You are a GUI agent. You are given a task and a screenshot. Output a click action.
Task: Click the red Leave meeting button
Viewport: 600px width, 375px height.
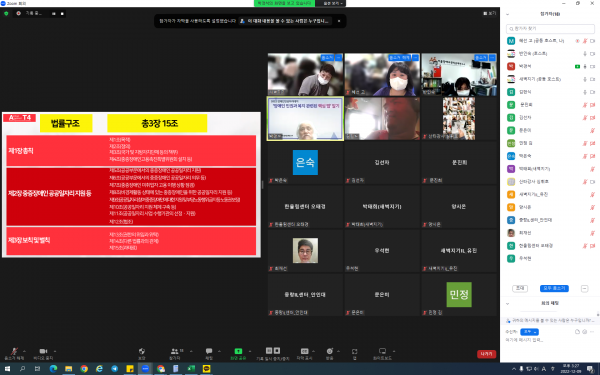[486, 354]
